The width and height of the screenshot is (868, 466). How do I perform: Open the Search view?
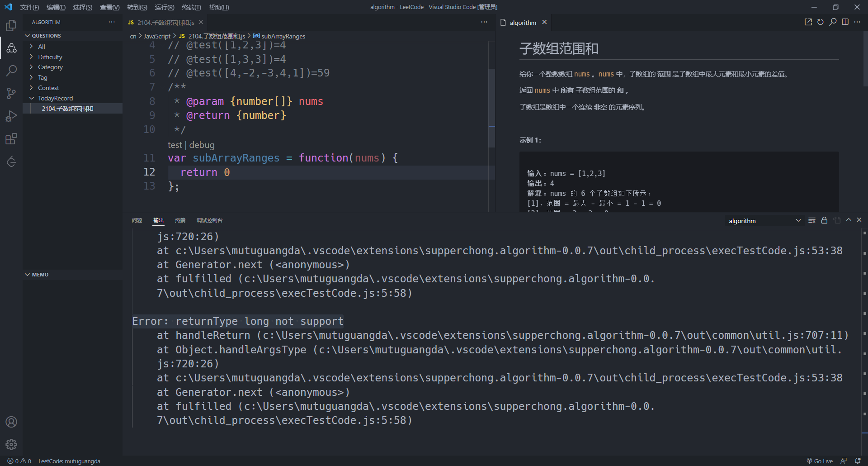point(11,71)
